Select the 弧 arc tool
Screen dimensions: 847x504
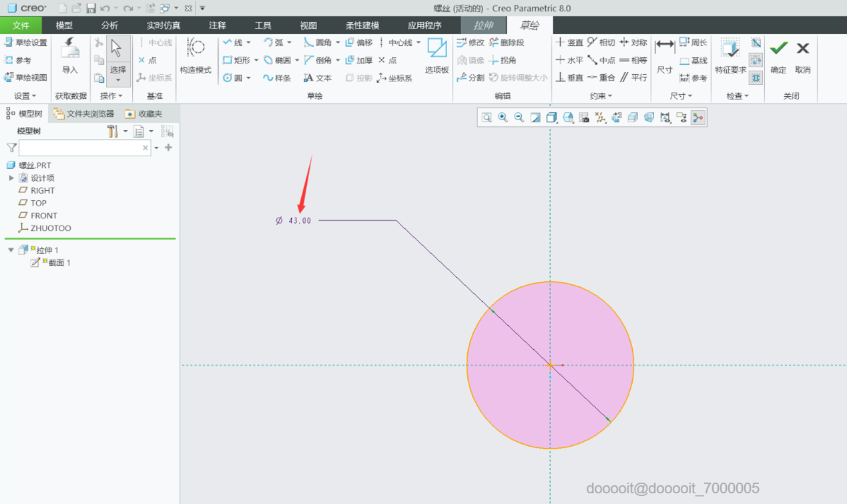[273, 43]
